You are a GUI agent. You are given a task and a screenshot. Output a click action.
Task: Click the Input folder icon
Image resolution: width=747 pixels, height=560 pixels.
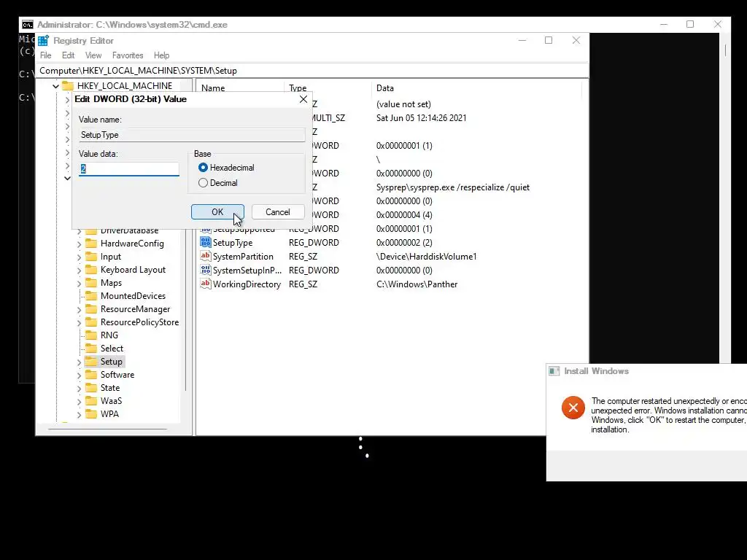(91, 257)
